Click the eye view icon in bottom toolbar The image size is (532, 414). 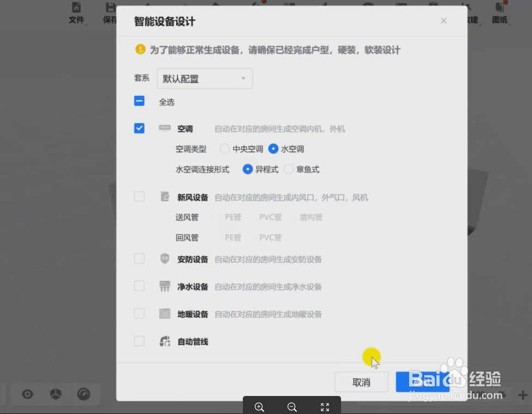[27, 394]
